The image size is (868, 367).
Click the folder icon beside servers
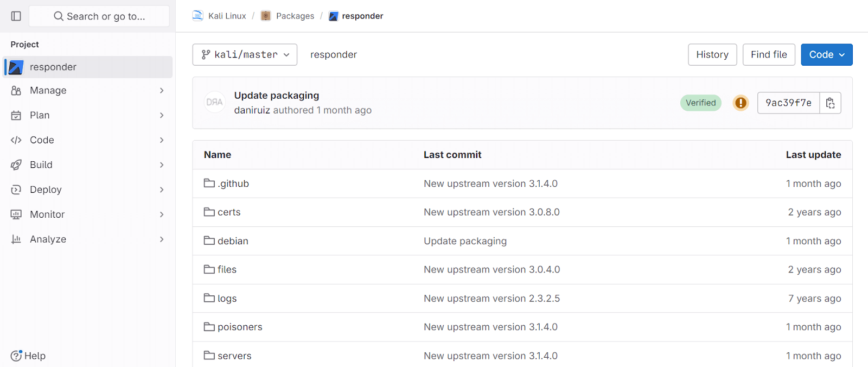tap(209, 355)
